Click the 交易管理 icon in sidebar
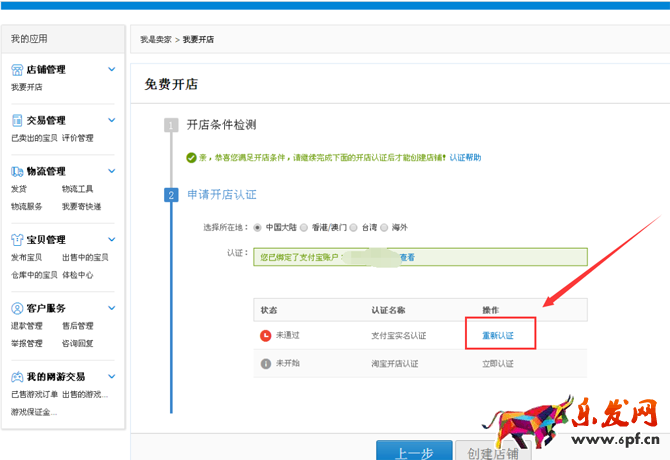 17,121
